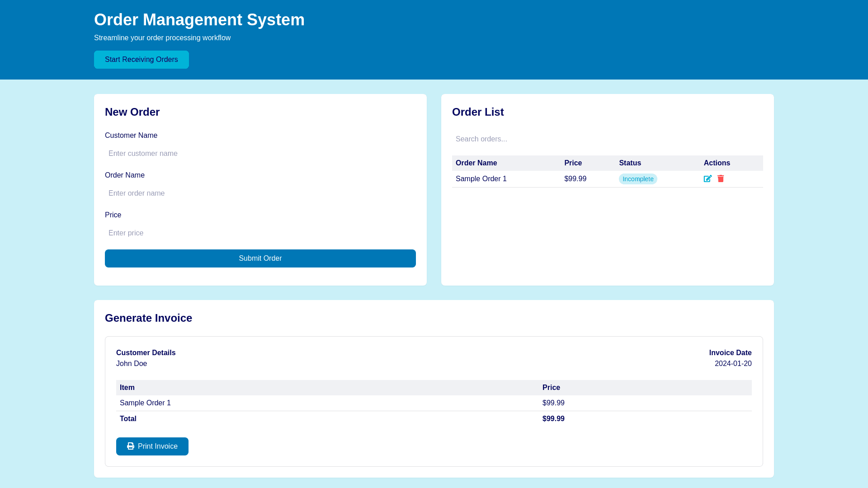The height and width of the screenshot is (488, 868).
Task: Click the Order Management System heading
Action: [x=199, y=19]
